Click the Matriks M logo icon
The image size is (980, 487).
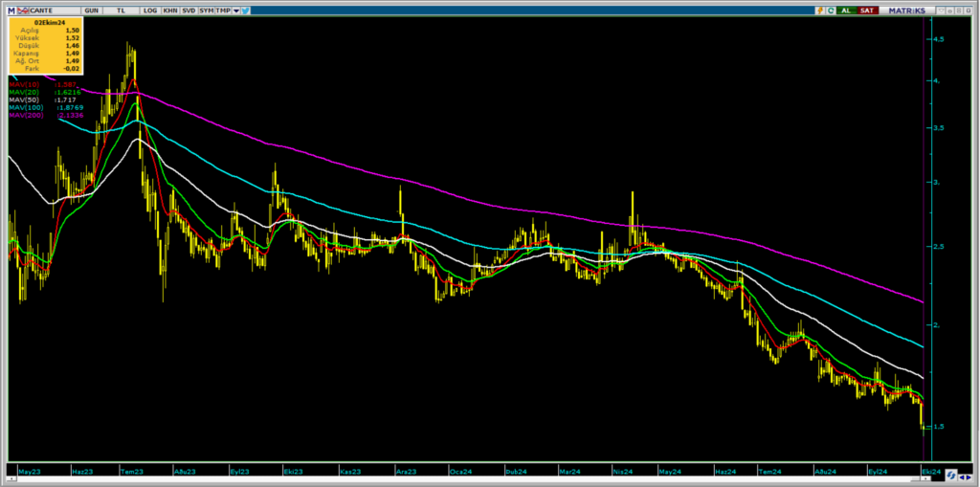pyautogui.click(x=11, y=10)
